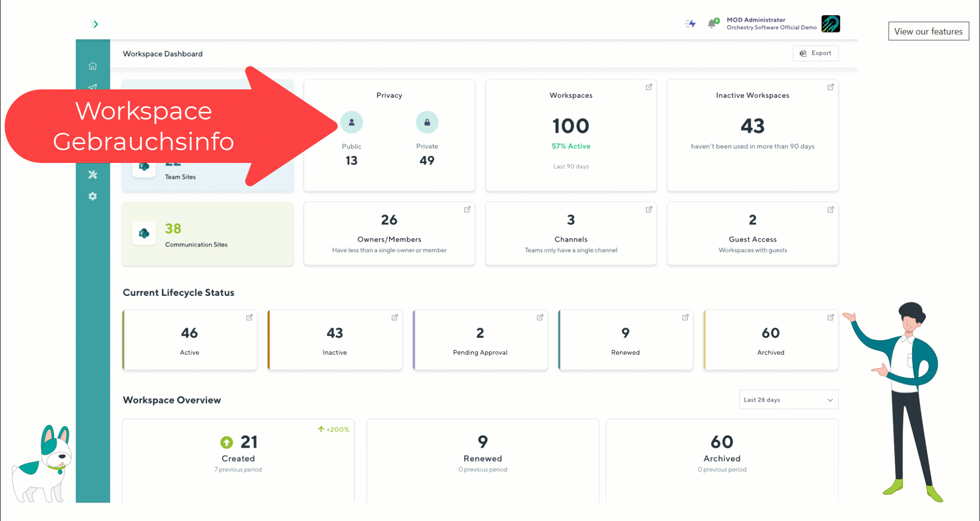This screenshot has height=521, width=980.
Task: Open the tools wrench icon in sidebar
Action: 92,175
